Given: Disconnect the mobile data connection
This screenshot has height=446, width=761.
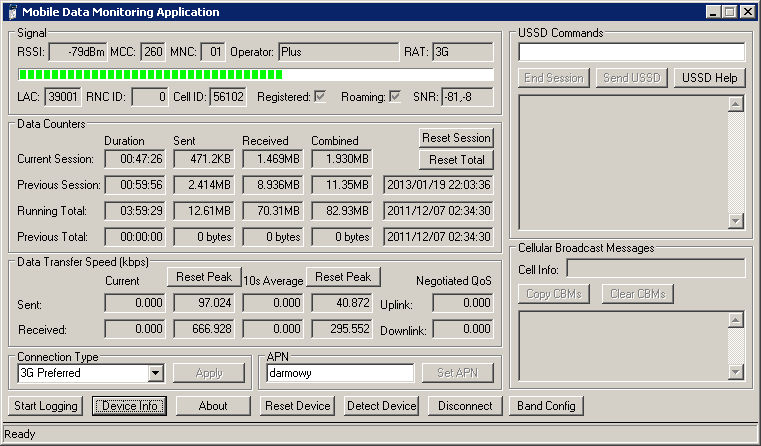Looking at the screenshot, I should (465, 406).
